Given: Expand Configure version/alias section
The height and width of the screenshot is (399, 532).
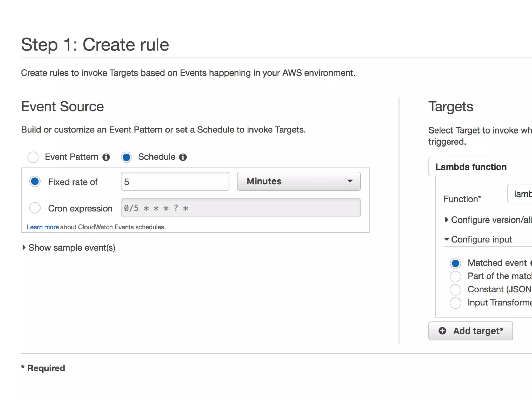Looking at the screenshot, I should (488, 220).
